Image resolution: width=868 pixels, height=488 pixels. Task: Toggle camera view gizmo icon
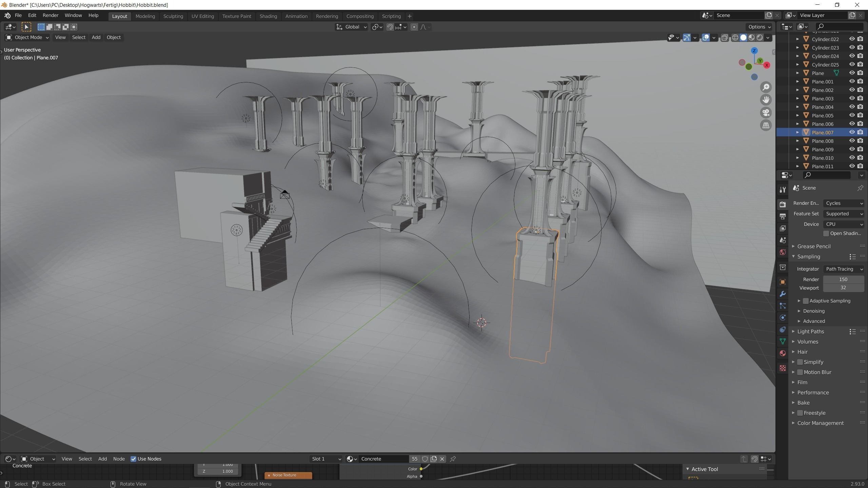point(766,113)
